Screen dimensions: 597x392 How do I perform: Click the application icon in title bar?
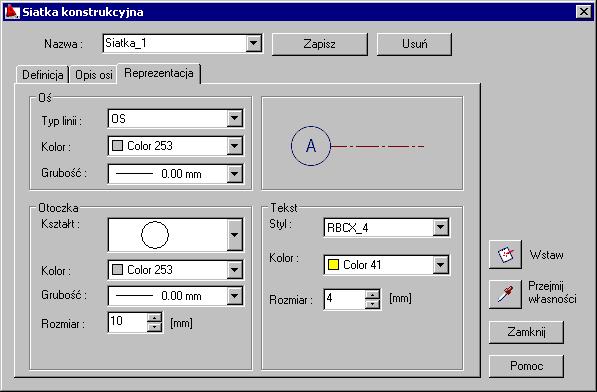(x=11, y=12)
